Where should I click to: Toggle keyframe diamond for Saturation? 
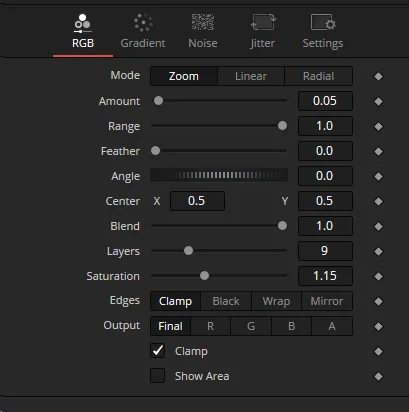pos(378,276)
